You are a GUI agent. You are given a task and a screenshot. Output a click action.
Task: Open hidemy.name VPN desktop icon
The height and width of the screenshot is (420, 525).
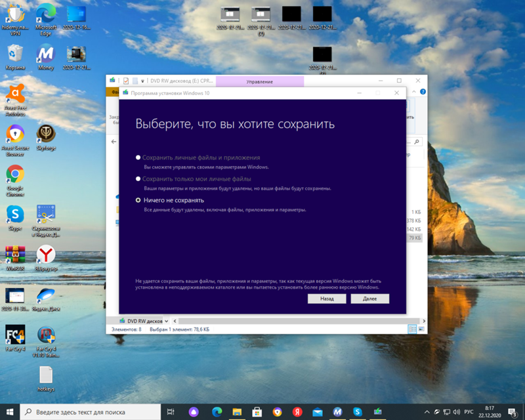[15, 19]
